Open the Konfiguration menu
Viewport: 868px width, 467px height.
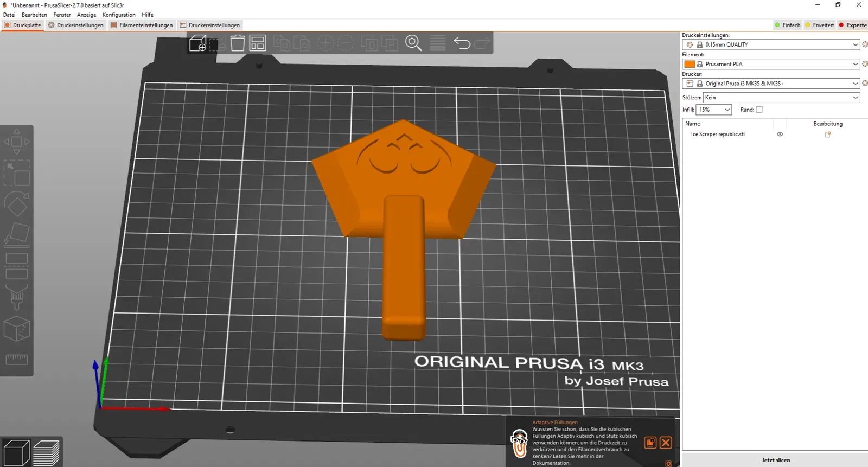[119, 15]
